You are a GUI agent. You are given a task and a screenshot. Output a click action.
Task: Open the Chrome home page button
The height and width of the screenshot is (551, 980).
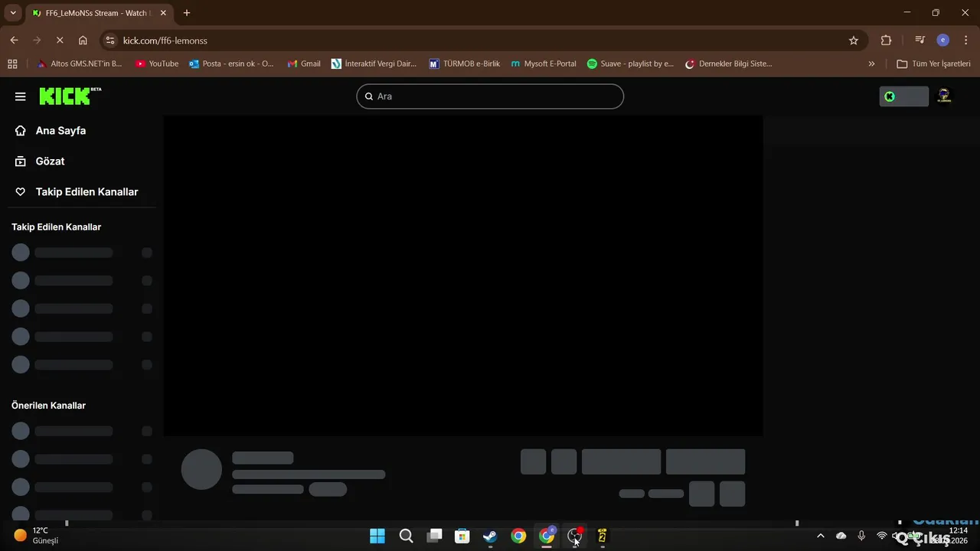click(83, 41)
